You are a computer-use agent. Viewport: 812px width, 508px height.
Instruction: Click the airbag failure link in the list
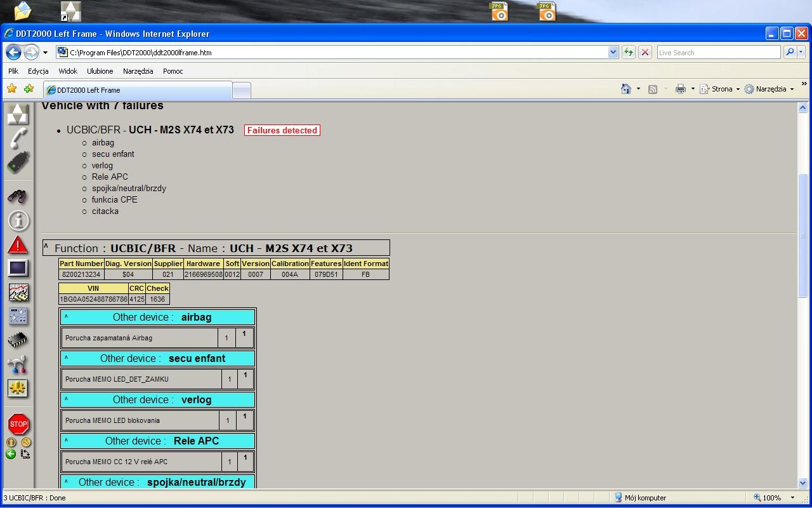click(103, 142)
